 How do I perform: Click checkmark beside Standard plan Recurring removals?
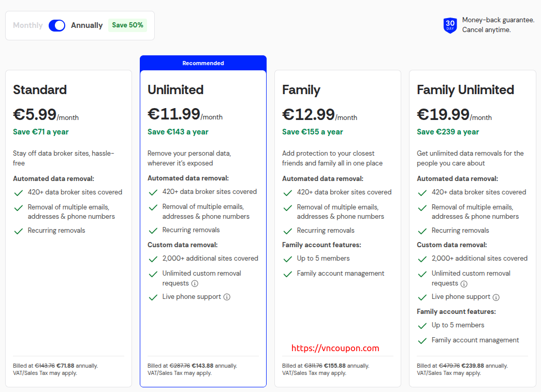click(19, 231)
